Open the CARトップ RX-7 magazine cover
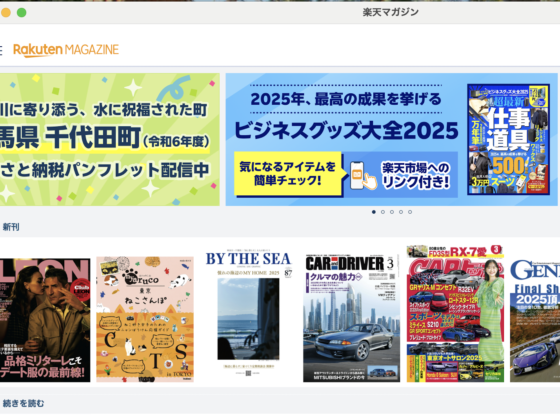Screen dimensions: 560x420 coord(455,314)
